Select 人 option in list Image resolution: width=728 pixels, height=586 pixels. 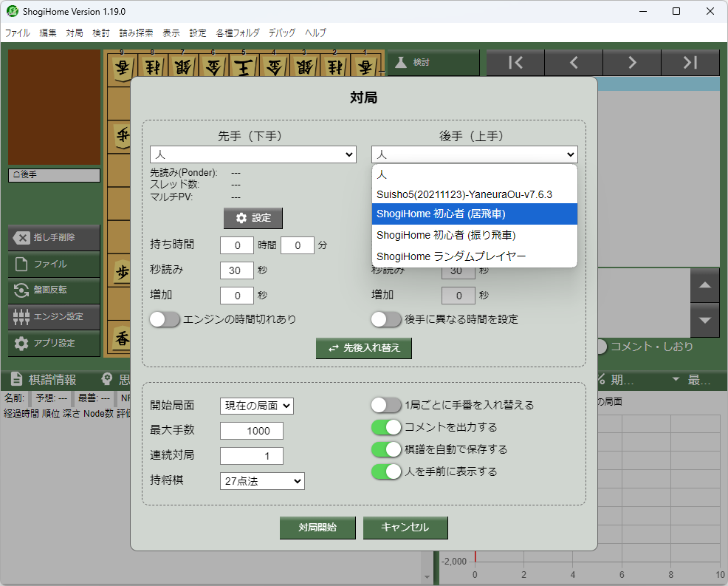coord(475,174)
